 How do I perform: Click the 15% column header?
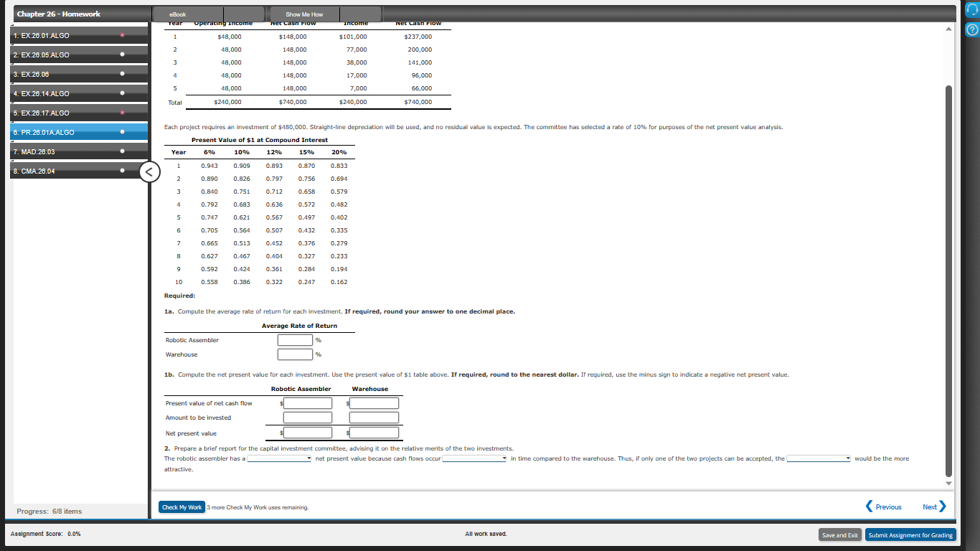[306, 152]
